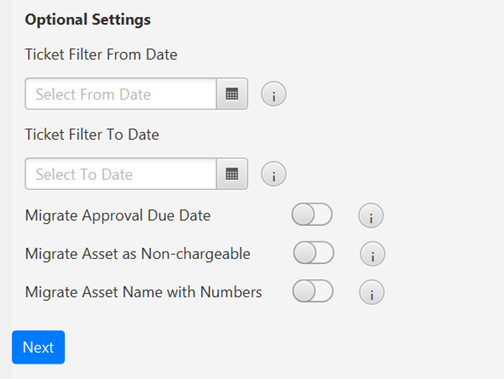Click the blue Next button

click(x=38, y=347)
